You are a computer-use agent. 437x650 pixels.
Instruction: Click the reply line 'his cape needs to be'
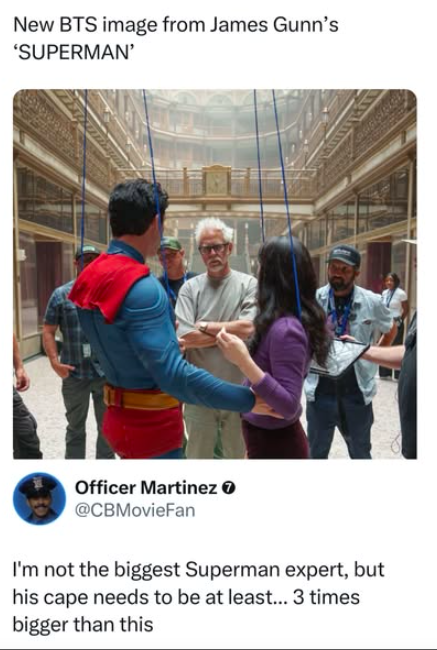click(x=186, y=597)
